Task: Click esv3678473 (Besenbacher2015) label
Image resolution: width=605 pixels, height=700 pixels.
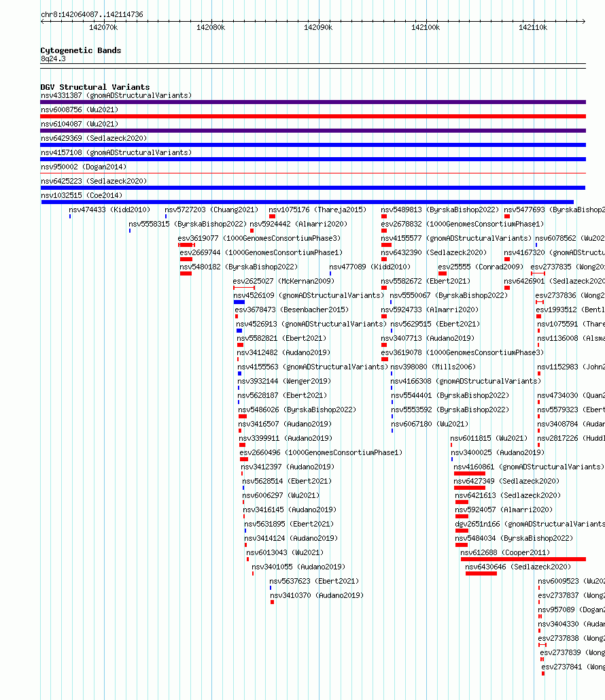Action: coord(292,310)
